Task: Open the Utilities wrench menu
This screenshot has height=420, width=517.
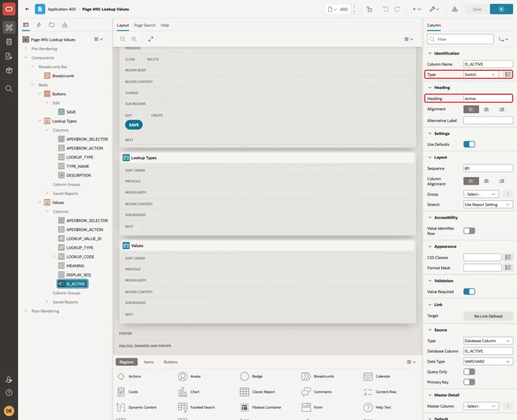Action: (x=434, y=9)
